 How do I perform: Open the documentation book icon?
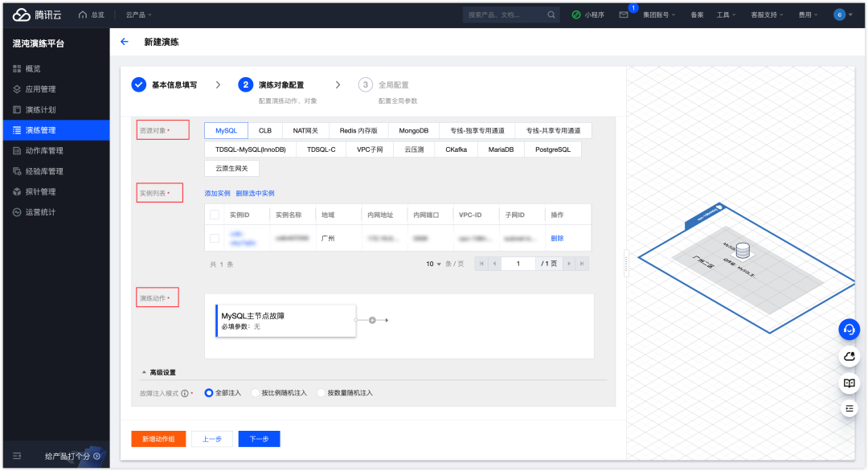coord(850,383)
